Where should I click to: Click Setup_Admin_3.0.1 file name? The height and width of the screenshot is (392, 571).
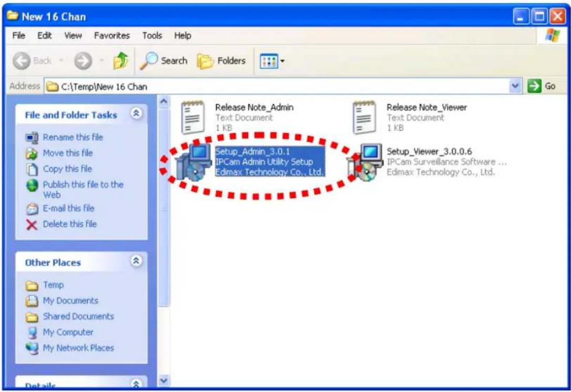pyautogui.click(x=252, y=151)
